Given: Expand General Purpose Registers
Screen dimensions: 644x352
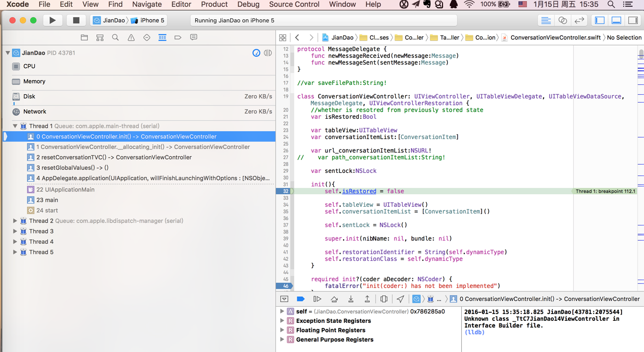Looking at the screenshot, I should tap(282, 340).
